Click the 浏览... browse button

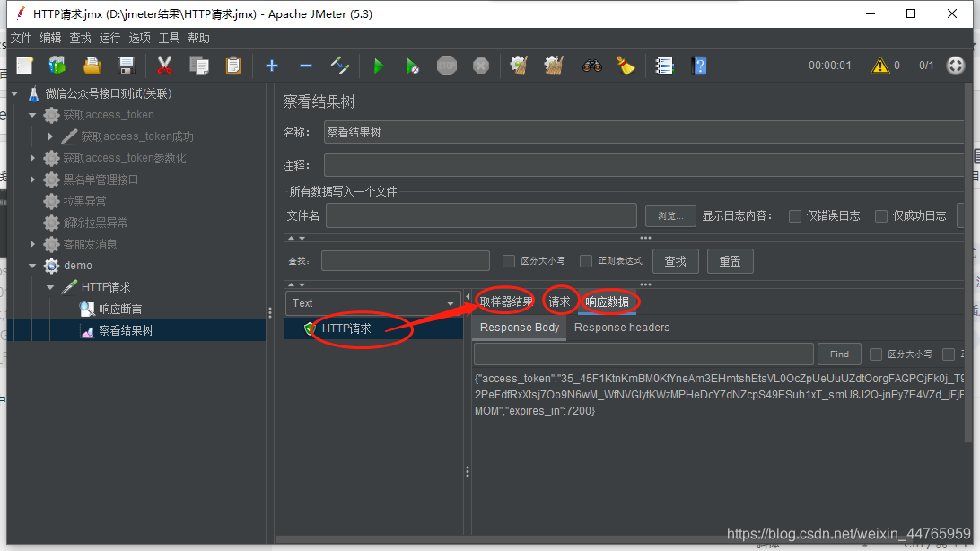(670, 216)
